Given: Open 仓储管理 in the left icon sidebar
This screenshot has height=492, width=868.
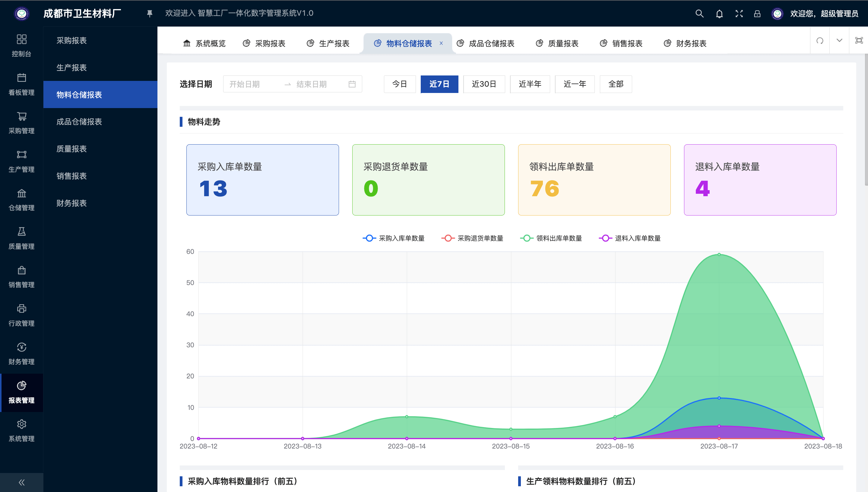Looking at the screenshot, I should (x=22, y=200).
